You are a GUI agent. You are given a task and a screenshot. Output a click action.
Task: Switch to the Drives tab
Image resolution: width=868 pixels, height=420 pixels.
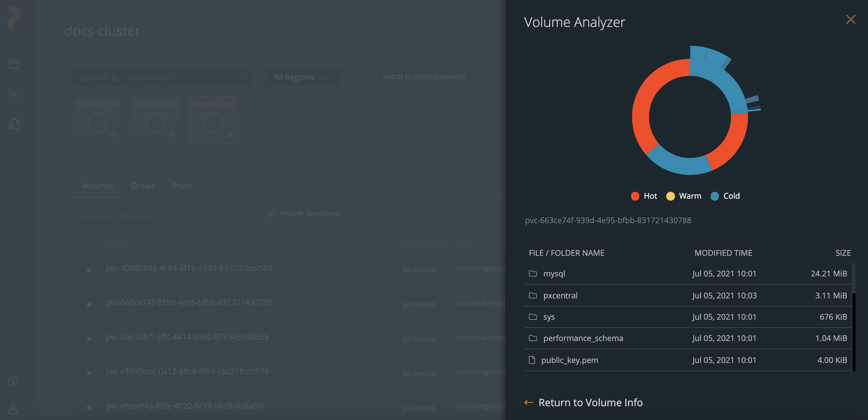point(143,186)
